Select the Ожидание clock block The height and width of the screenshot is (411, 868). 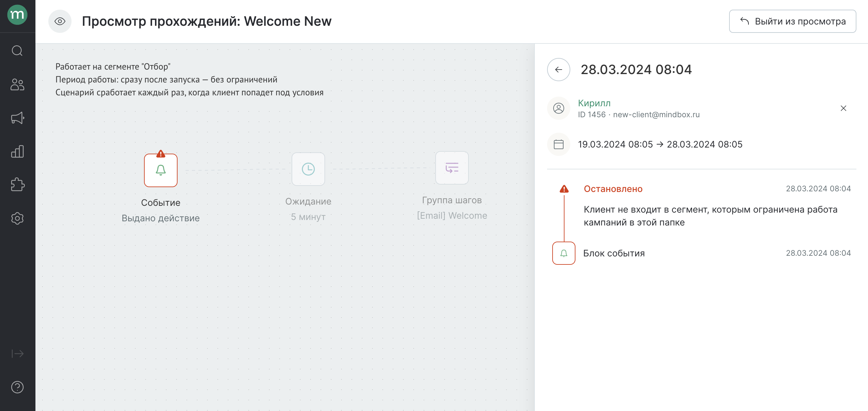(x=308, y=169)
